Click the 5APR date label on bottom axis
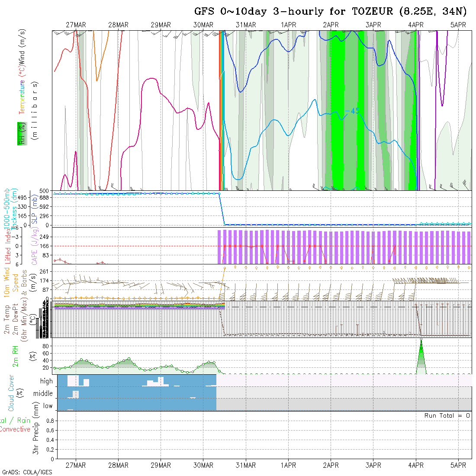The height and width of the screenshot is (476, 476). tap(458, 465)
